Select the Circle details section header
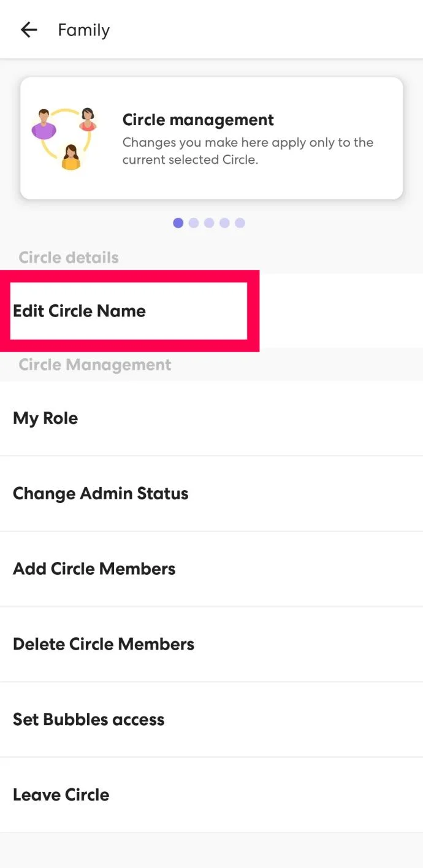423x868 pixels. (x=68, y=257)
